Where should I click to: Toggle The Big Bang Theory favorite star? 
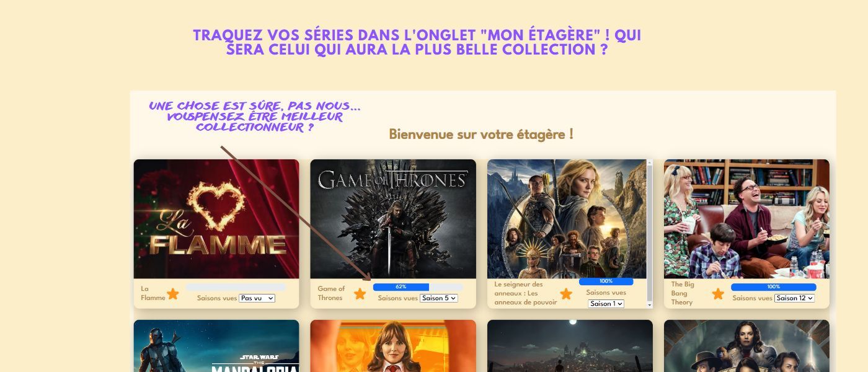coord(718,294)
